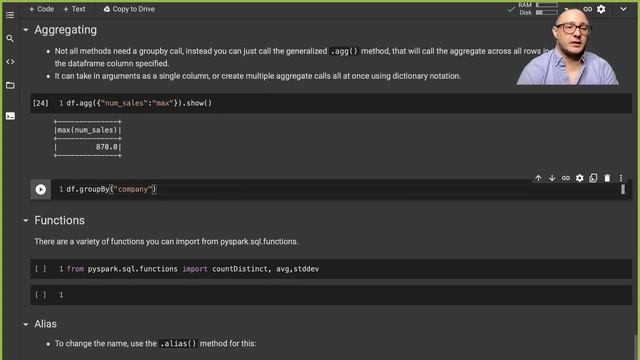Open the search panel magnifier icon
Screen dimensions: 640x360
(10, 38)
